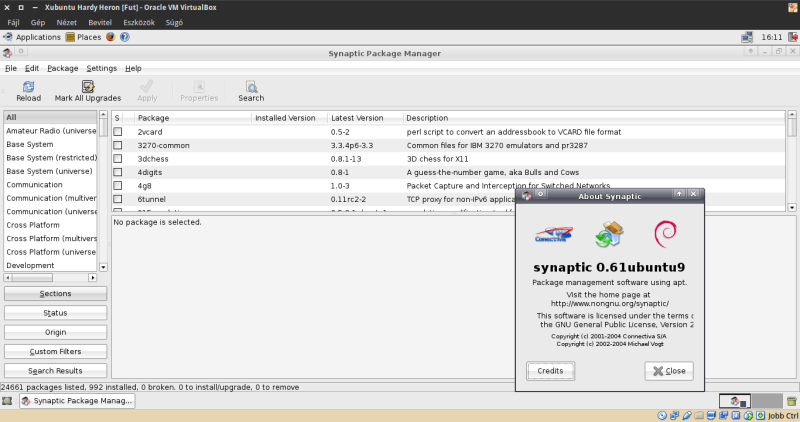Viewport: 800px width, 422px height.
Task: Click the category list horizontal scrollbar thumb
Action: click(x=32, y=278)
